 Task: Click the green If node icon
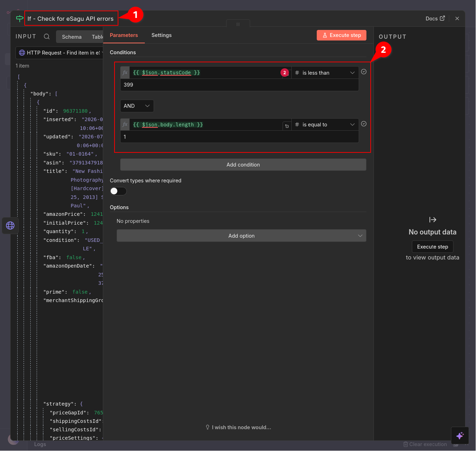tap(20, 19)
